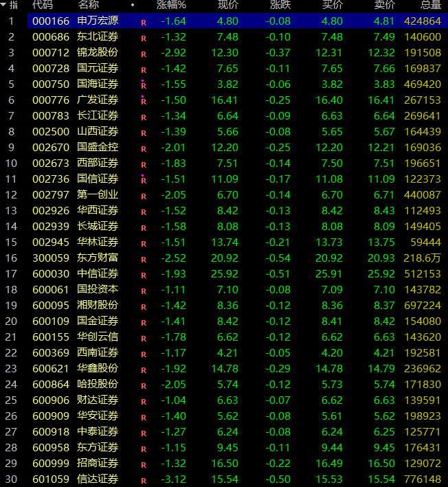Viewport: 448px width, 487px height.
Task: Click the R marker beside 申万宏源
Action: coord(144,22)
